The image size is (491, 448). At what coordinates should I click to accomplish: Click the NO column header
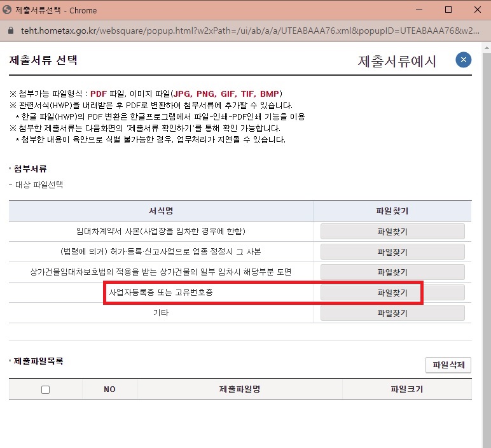[109, 389]
